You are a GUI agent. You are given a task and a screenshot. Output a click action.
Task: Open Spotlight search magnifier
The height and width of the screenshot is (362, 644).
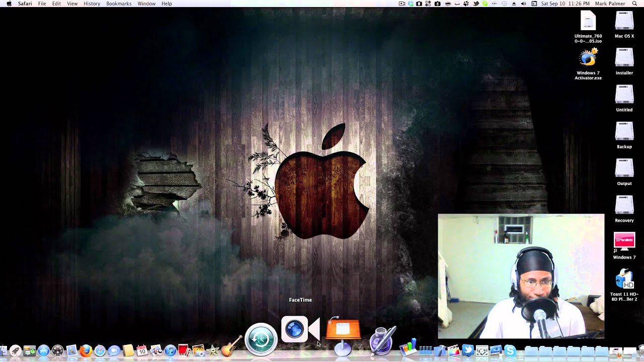pos(635,4)
